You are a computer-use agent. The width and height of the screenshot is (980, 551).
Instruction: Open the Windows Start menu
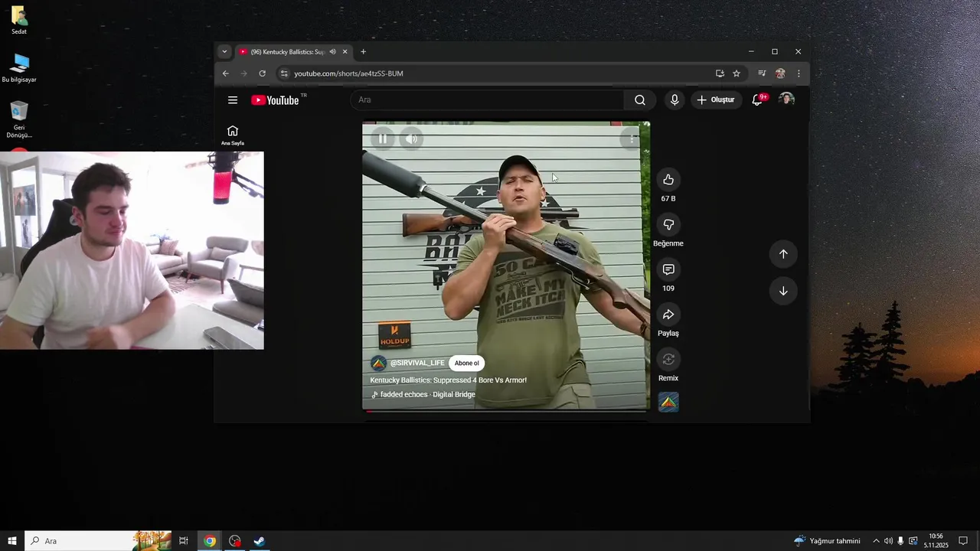tap(12, 541)
